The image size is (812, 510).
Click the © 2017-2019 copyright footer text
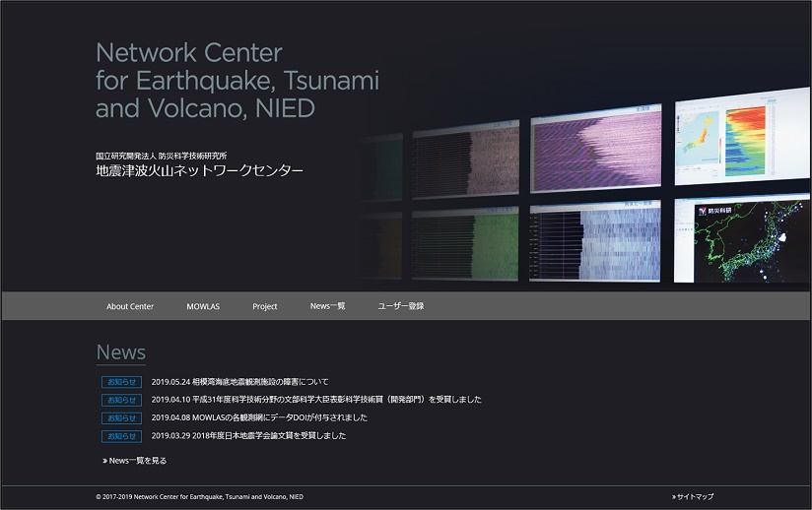coord(199,496)
